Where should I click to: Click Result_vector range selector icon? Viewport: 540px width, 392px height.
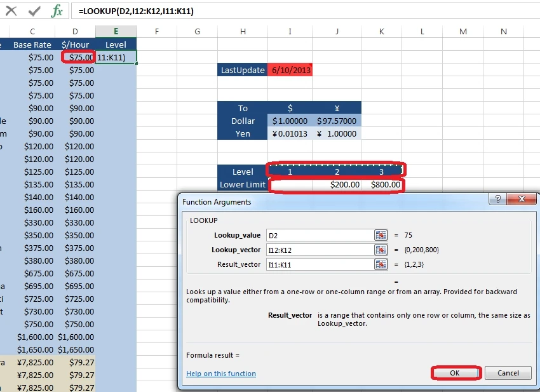point(381,264)
